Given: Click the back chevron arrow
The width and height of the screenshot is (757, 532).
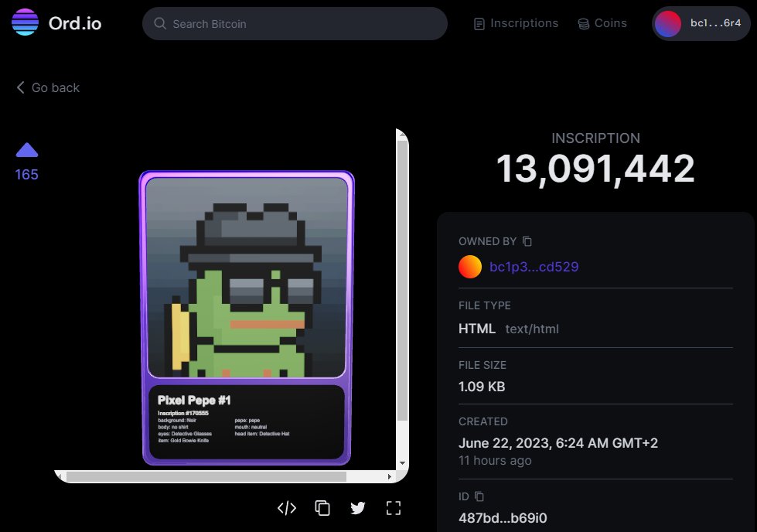Looking at the screenshot, I should tap(20, 87).
